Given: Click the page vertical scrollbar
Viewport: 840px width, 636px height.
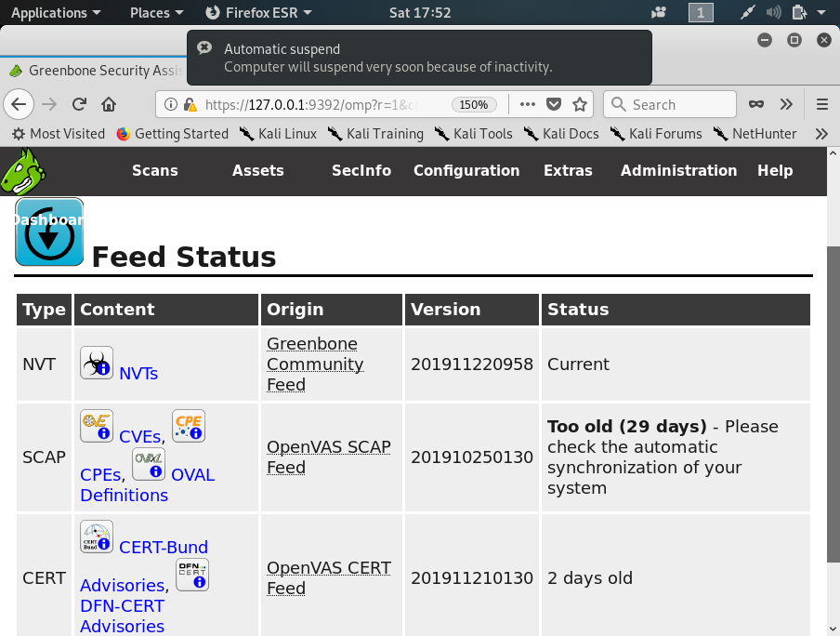Looking at the screenshot, I should click(833, 404).
